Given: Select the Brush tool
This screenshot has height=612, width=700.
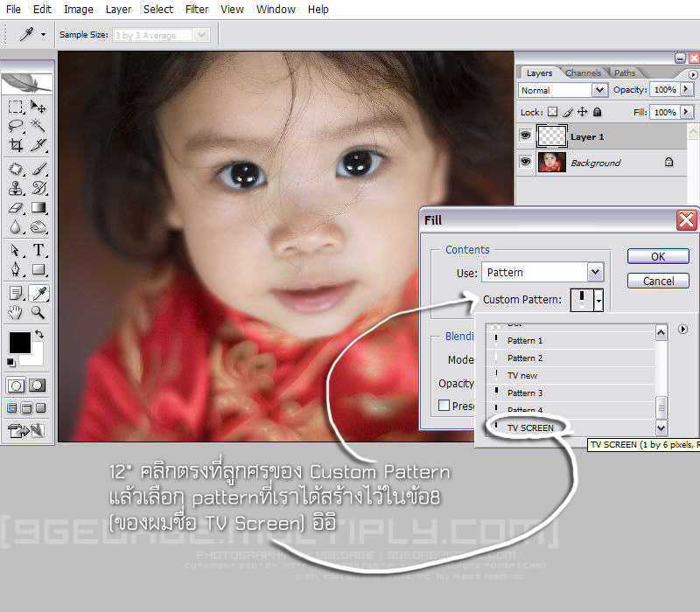Looking at the screenshot, I should point(38,169).
